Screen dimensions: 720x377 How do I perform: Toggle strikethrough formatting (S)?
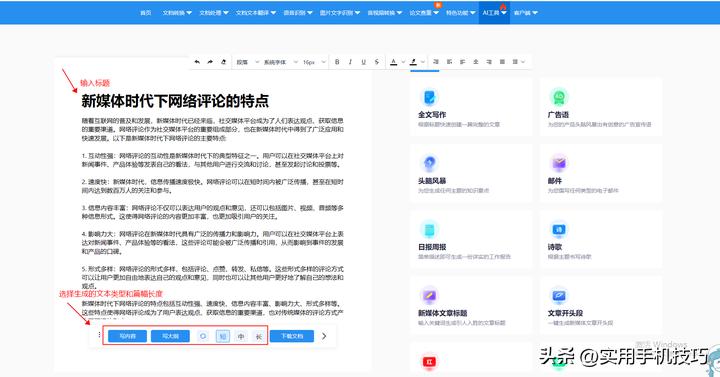(377, 62)
